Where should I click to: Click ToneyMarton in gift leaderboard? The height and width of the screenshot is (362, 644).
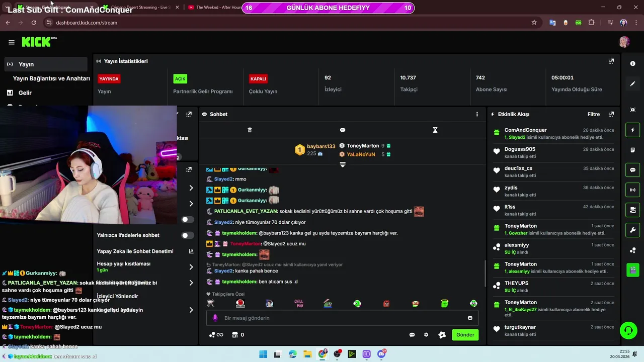tap(363, 146)
